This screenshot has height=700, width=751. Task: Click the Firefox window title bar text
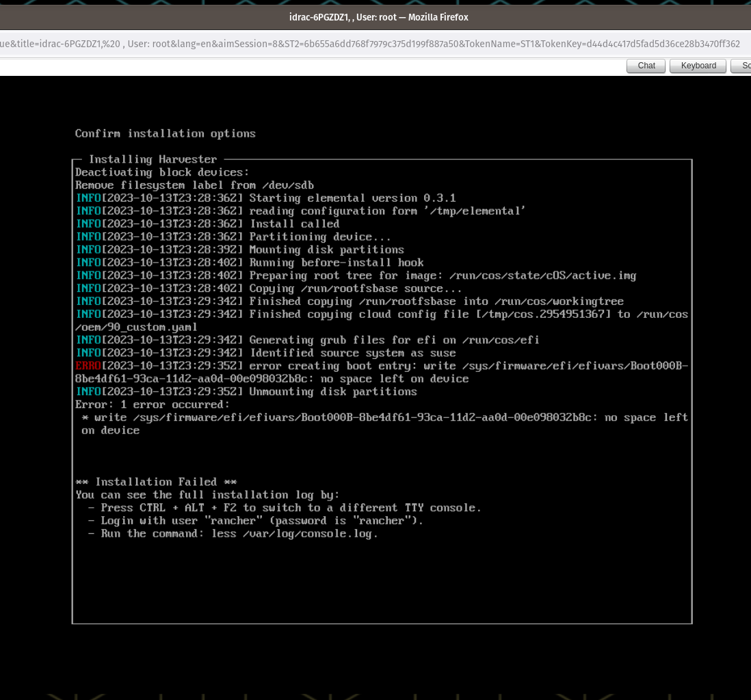pos(379,17)
